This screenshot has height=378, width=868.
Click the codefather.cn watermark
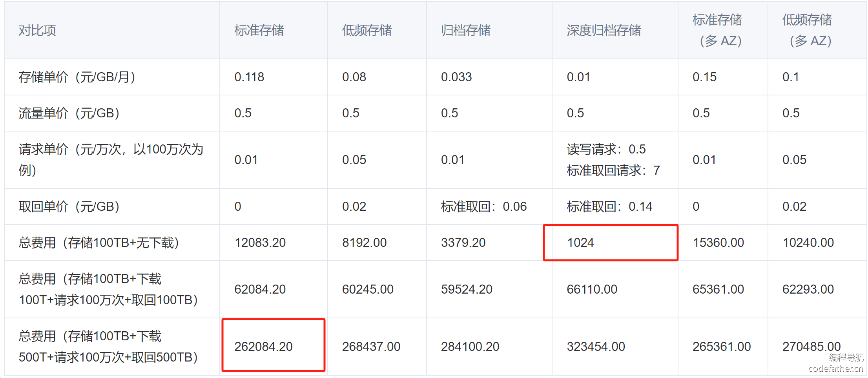[x=836, y=369]
